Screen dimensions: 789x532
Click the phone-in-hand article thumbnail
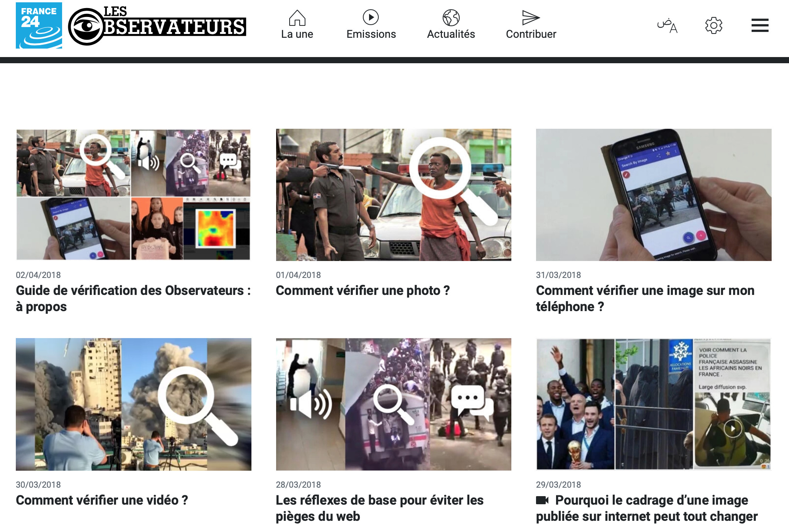click(x=654, y=195)
